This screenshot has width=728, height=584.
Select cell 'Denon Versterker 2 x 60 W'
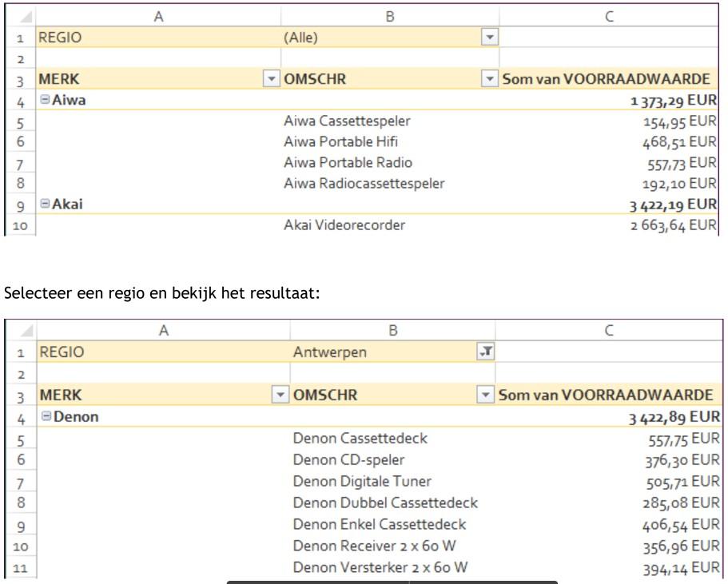tap(380, 567)
